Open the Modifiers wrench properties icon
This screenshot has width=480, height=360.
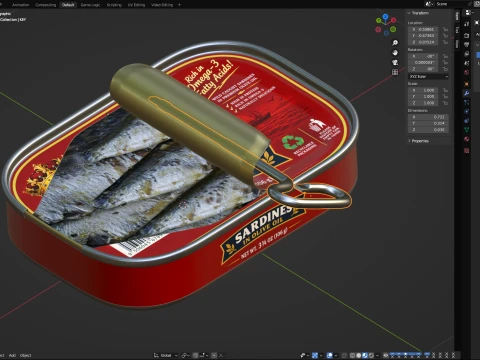pos(467,93)
